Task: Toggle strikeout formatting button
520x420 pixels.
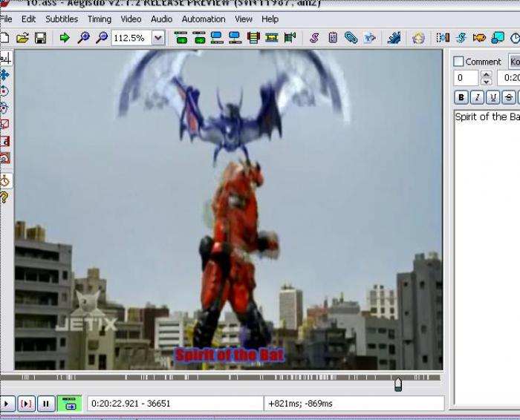Action: 509,97
